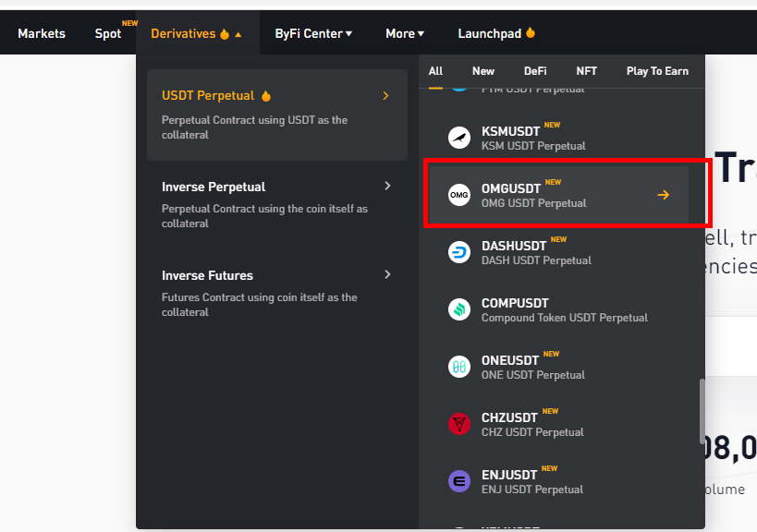Click the CHZ Chiliz red coin icon
This screenshot has height=532, width=757.
pos(459,424)
